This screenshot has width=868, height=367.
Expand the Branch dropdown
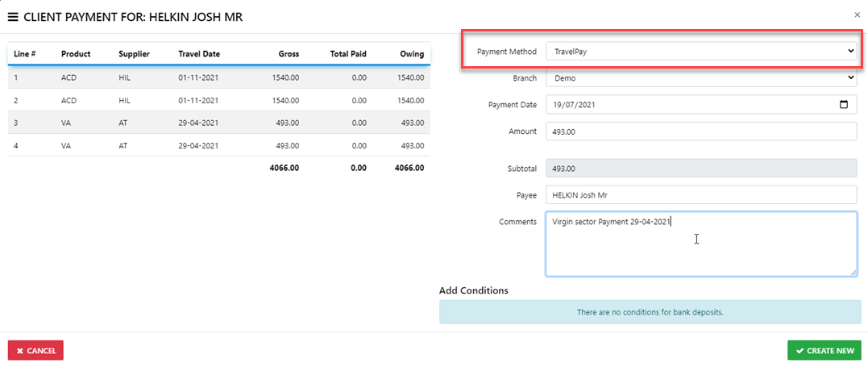pyautogui.click(x=700, y=78)
